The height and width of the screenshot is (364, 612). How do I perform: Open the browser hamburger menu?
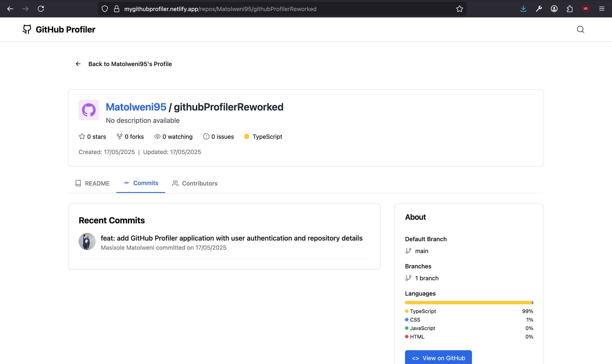(x=602, y=9)
